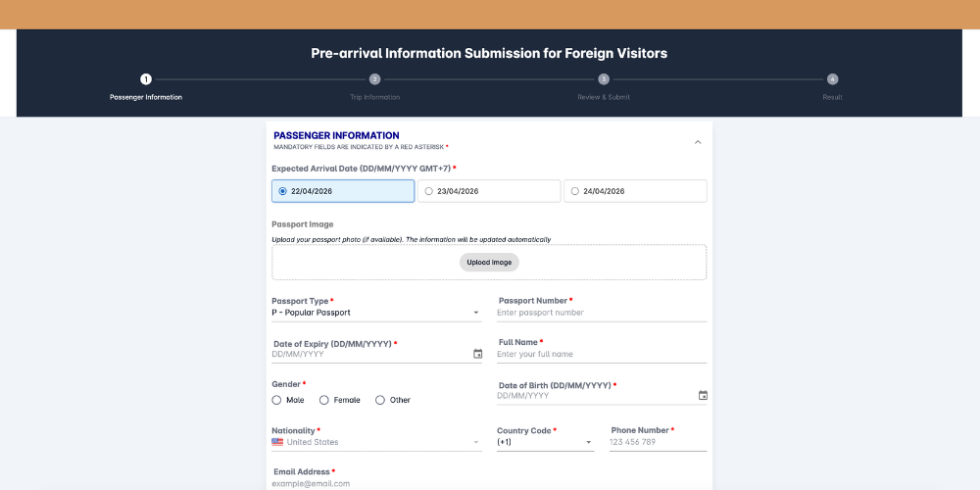Viewport: 980px width, 490px height.
Task: Click the step 1 Passenger Information circle
Action: pyautogui.click(x=146, y=79)
